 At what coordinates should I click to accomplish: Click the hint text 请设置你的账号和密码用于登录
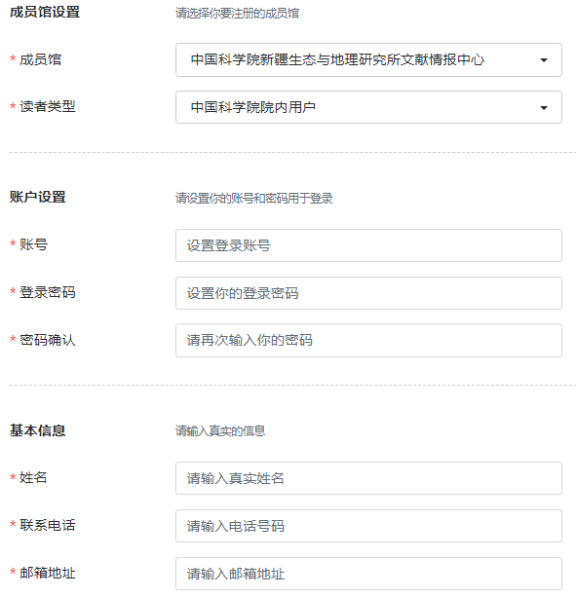pyautogui.click(x=254, y=198)
